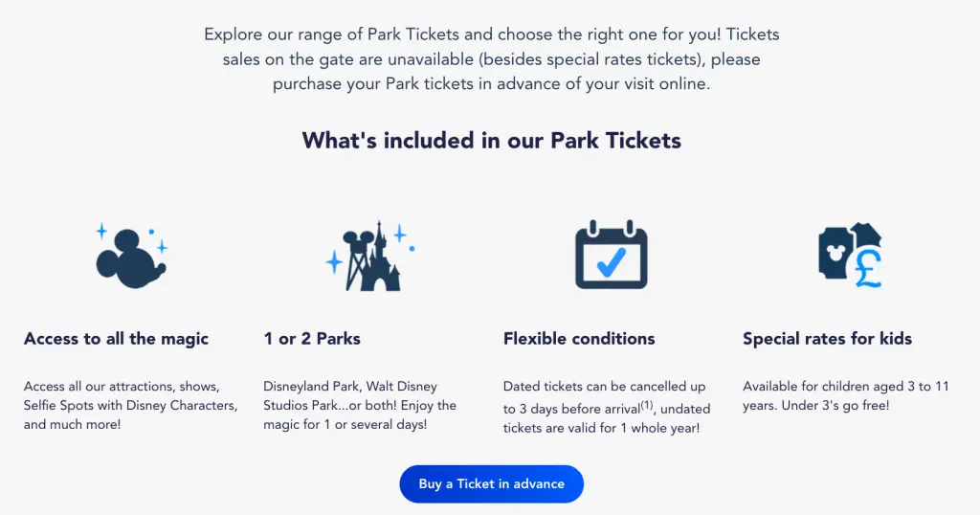Click the Disneyland Park, Walt Disney Studios description

pyautogui.click(x=360, y=405)
